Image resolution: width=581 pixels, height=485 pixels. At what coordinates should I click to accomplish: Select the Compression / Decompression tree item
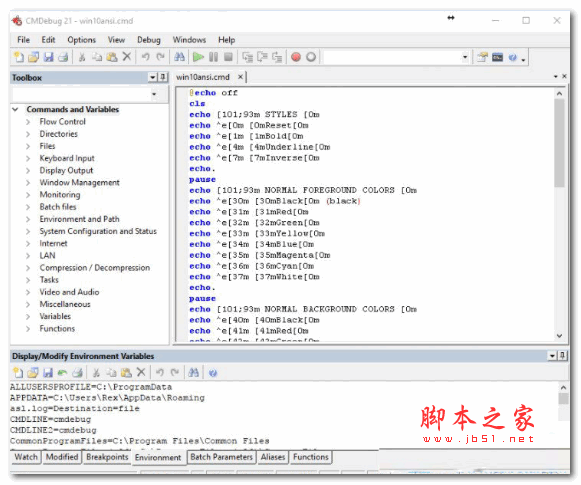[95, 268]
